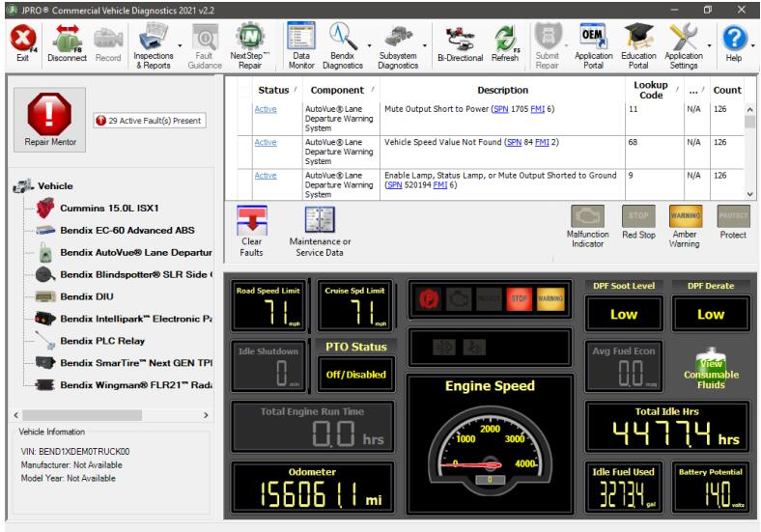Select Bendix EC-60 Advanced ABS
Viewport: 761px width, 532px height.
click(127, 231)
